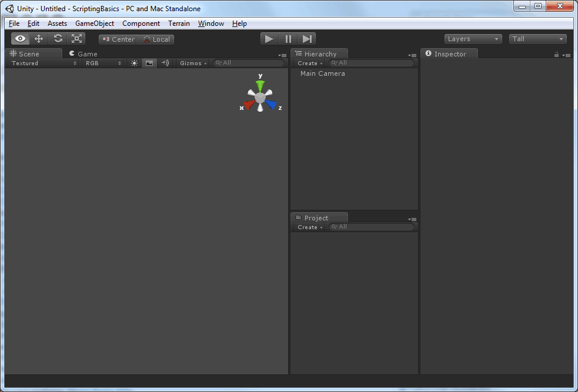The image size is (578, 392).
Task: Open the Layers dropdown
Action: pos(473,39)
